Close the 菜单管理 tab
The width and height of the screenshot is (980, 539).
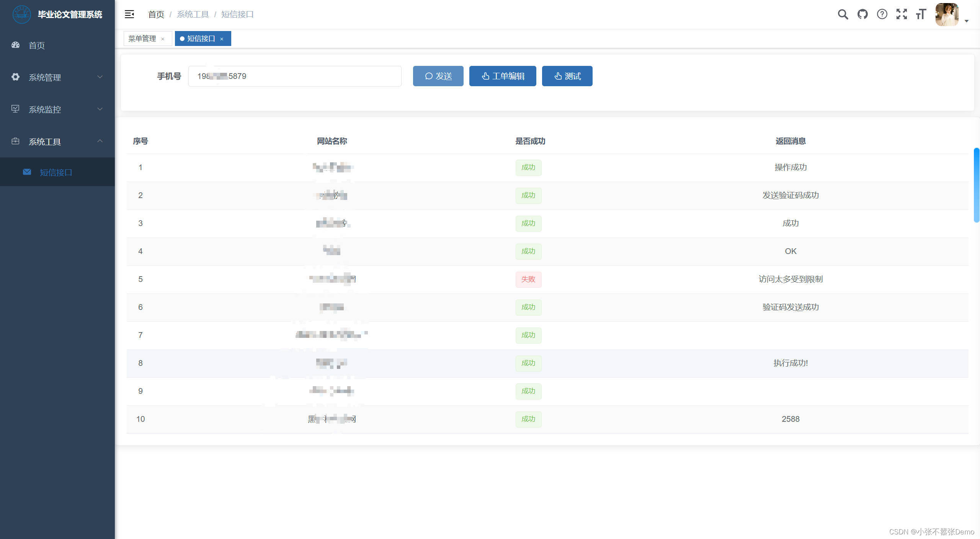163,39
